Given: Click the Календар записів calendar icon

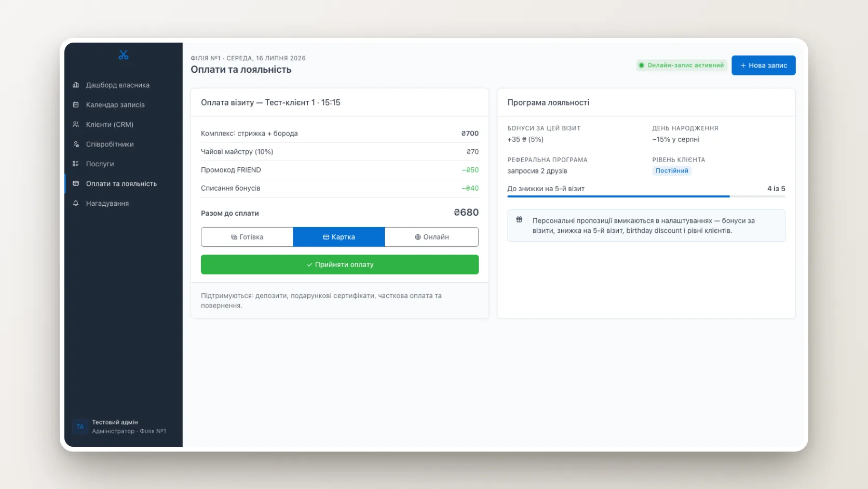Looking at the screenshot, I should coord(76,104).
